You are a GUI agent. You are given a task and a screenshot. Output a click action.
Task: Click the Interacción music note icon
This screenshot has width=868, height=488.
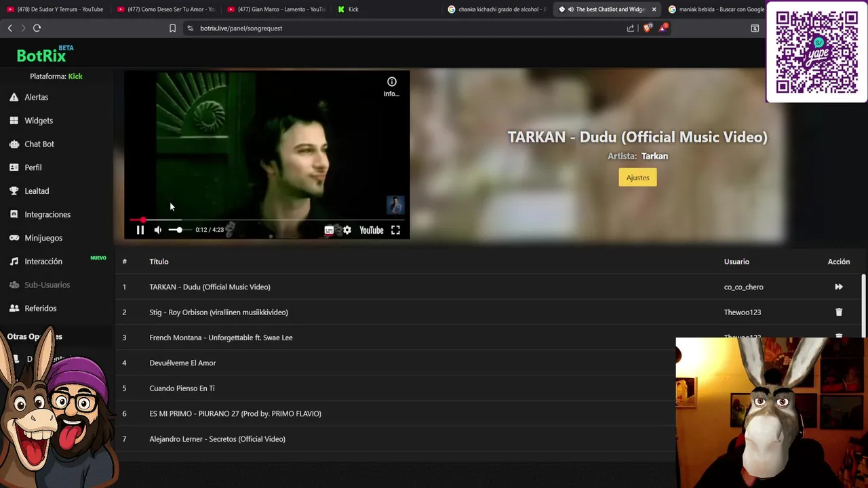click(14, 262)
